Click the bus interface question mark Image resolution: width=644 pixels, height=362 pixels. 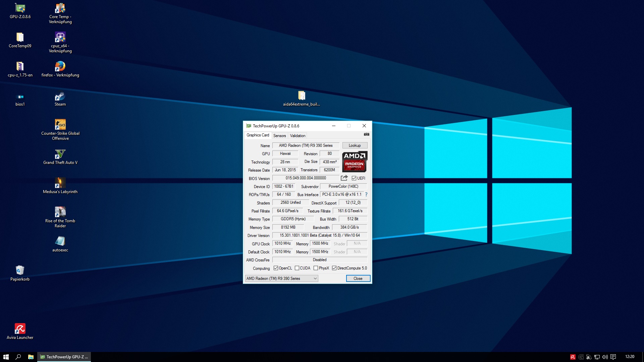point(366,194)
